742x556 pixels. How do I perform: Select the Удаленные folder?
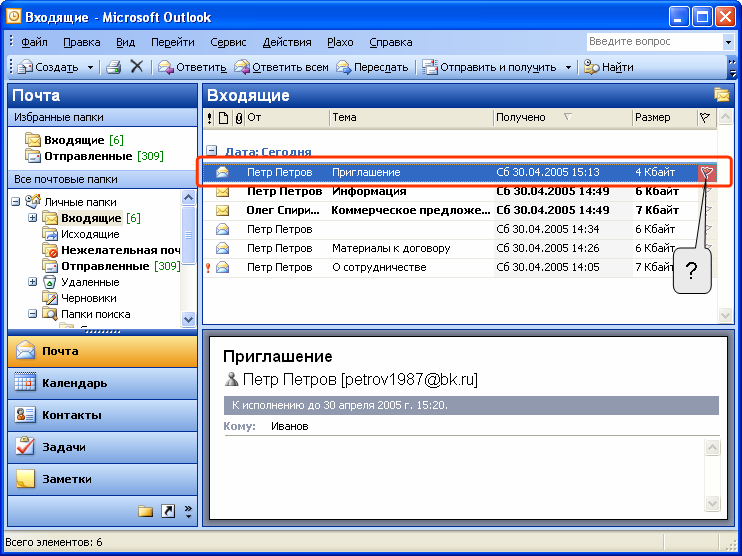tap(81, 282)
